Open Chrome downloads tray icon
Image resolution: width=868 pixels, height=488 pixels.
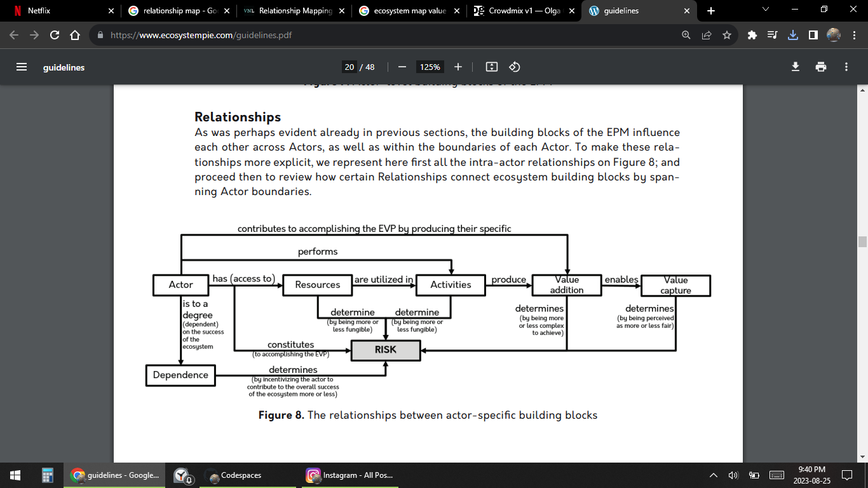click(x=793, y=36)
